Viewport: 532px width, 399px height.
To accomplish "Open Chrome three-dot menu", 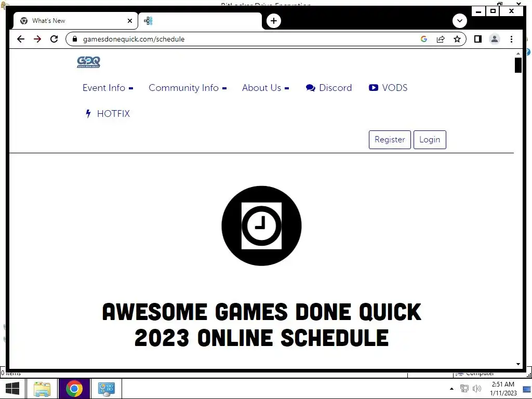I will coord(511,39).
